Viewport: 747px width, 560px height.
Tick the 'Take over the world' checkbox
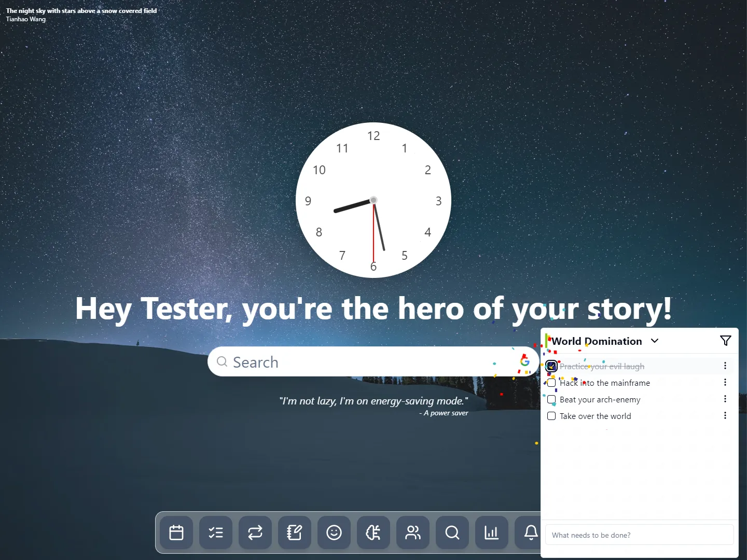coord(551,416)
